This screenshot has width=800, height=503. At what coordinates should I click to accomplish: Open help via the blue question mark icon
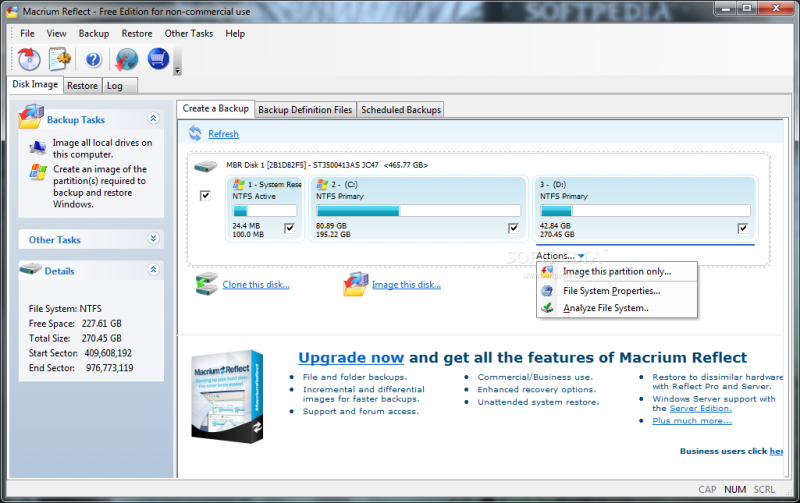pos(93,59)
